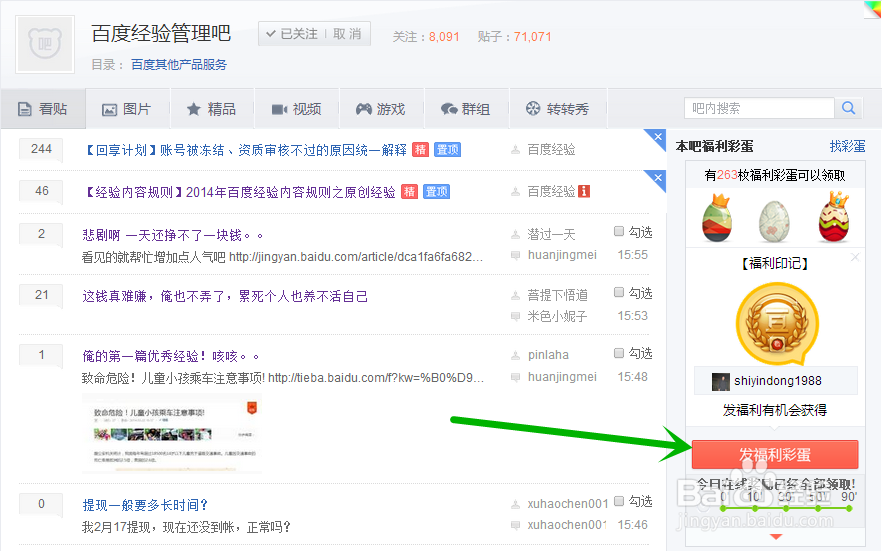Open the 游戏 tab
This screenshot has height=551, width=882.
point(381,109)
